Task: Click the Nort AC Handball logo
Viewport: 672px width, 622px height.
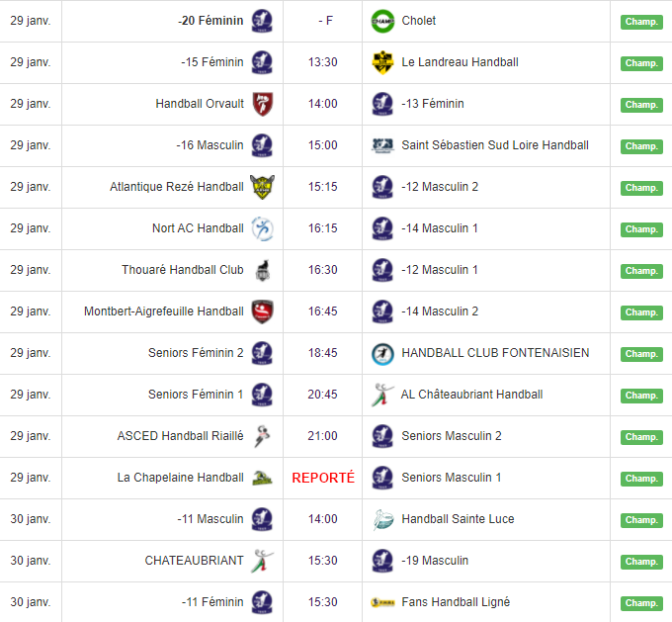Action: pyautogui.click(x=262, y=228)
